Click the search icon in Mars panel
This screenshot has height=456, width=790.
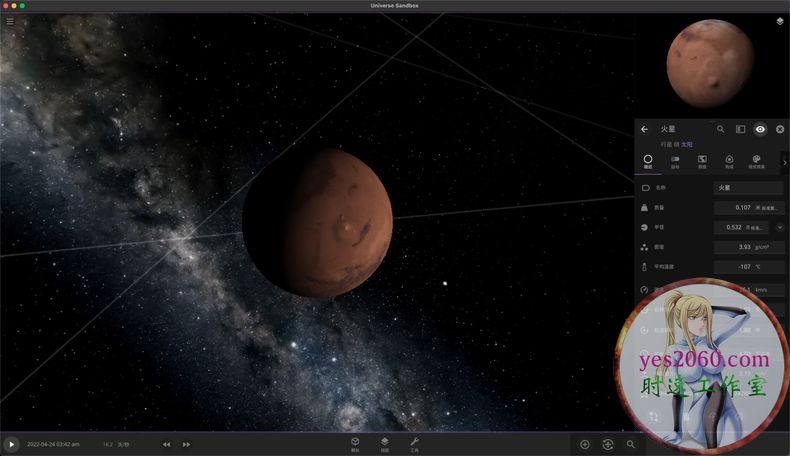720,129
